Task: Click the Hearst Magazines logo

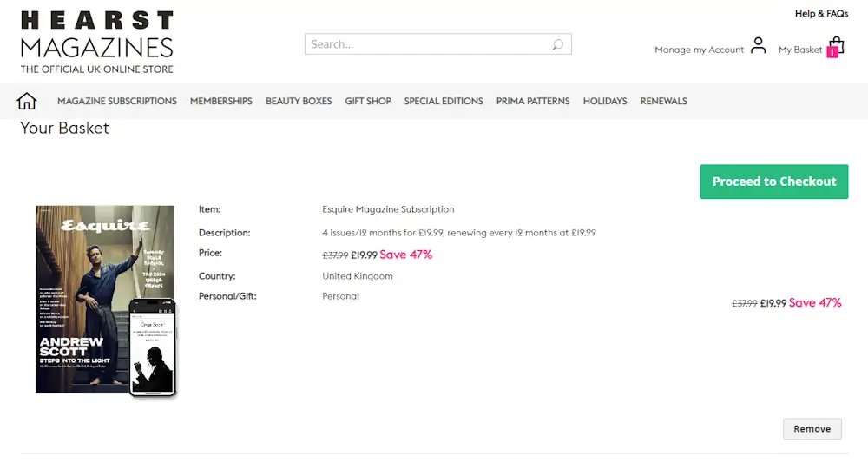Action: click(97, 42)
